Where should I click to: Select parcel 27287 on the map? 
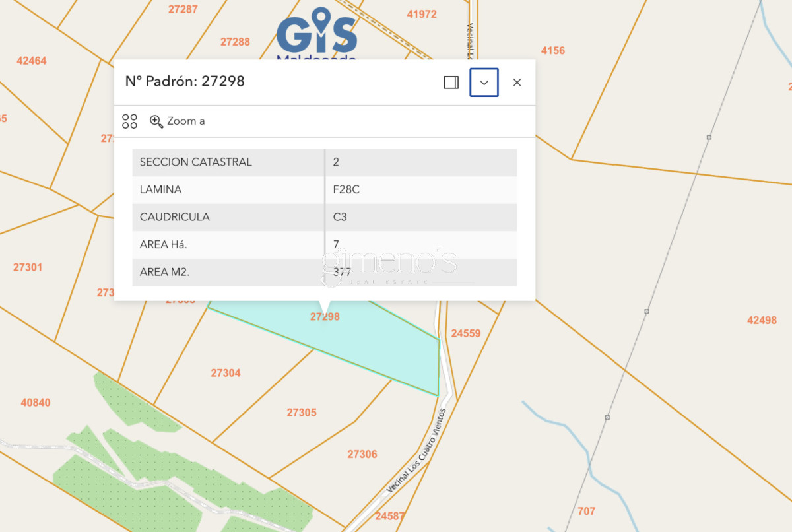(x=183, y=9)
